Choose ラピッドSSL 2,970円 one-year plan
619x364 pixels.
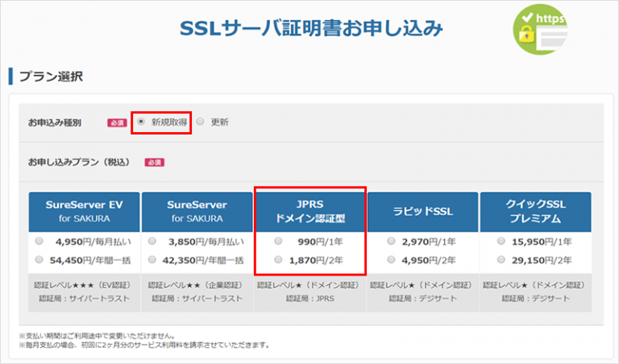tap(391, 241)
